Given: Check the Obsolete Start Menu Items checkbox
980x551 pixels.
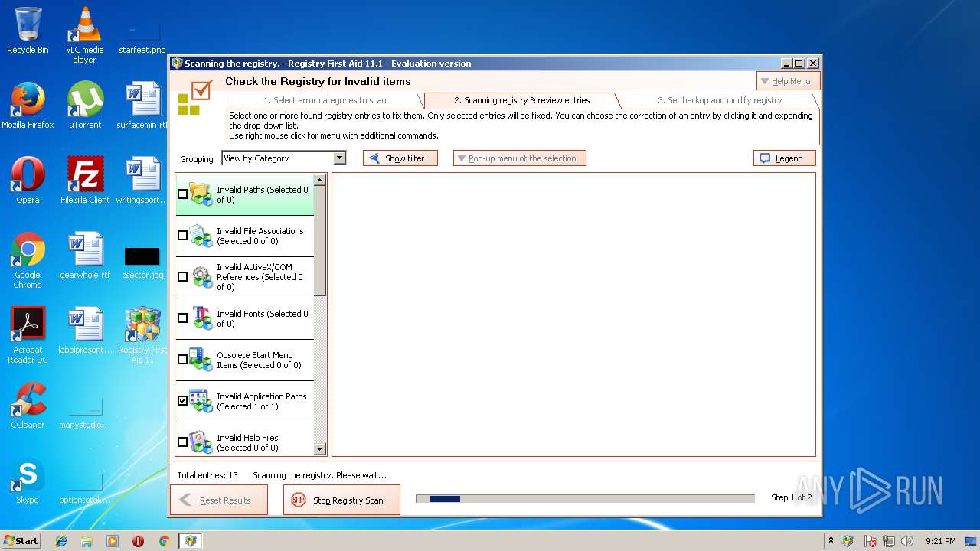Looking at the screenshot, I should pyautogui.click(x=182, y=360).
